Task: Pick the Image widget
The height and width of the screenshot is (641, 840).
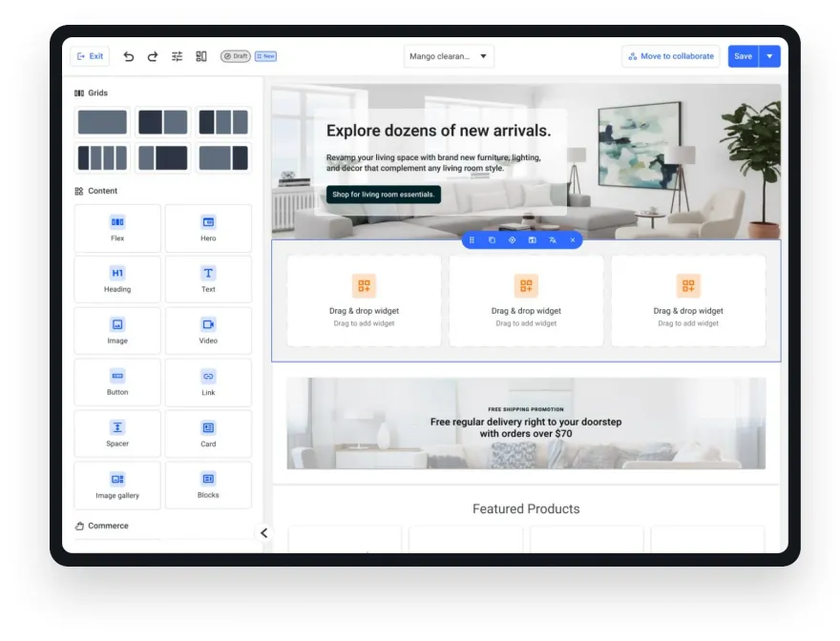Action: pos(117,331)
